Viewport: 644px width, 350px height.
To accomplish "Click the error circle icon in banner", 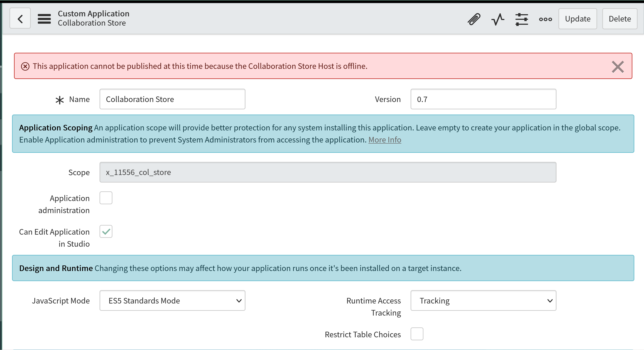I will 25,66.
